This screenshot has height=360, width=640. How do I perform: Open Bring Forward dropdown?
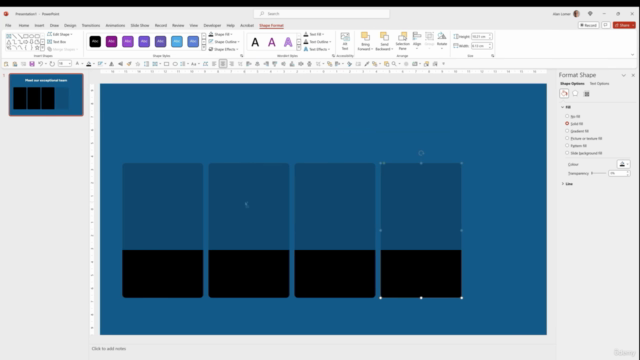click(x=365, y=42)
